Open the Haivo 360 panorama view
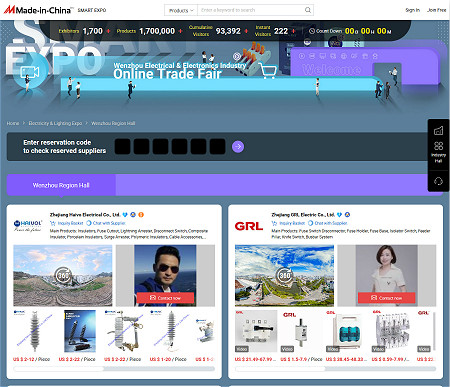Image resolution: width=450 pixels, height=387 pixels. click(63, 275)
